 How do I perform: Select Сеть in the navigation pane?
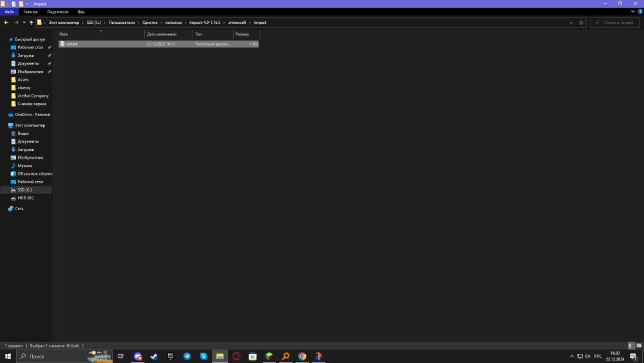point(19,209)
